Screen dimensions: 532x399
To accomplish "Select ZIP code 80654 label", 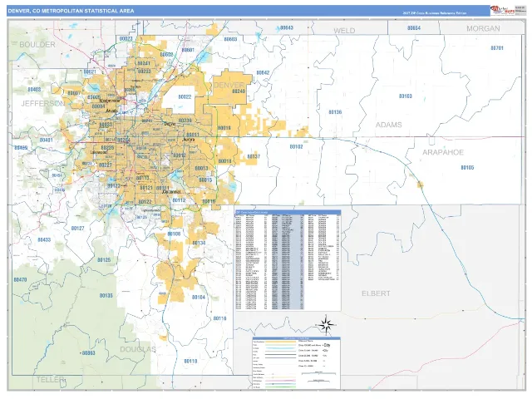I will point(414,28).
